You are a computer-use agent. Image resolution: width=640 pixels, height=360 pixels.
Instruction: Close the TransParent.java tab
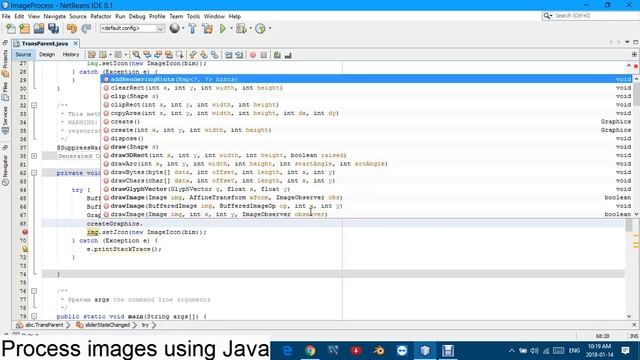click(x=76, y=43)
